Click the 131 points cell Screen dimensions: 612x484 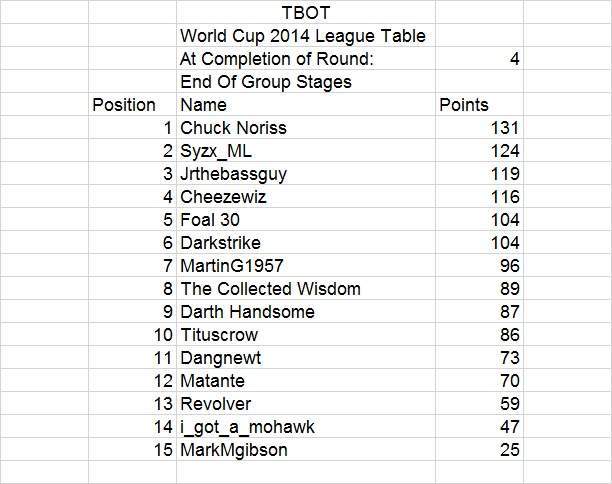coord(479,128)
